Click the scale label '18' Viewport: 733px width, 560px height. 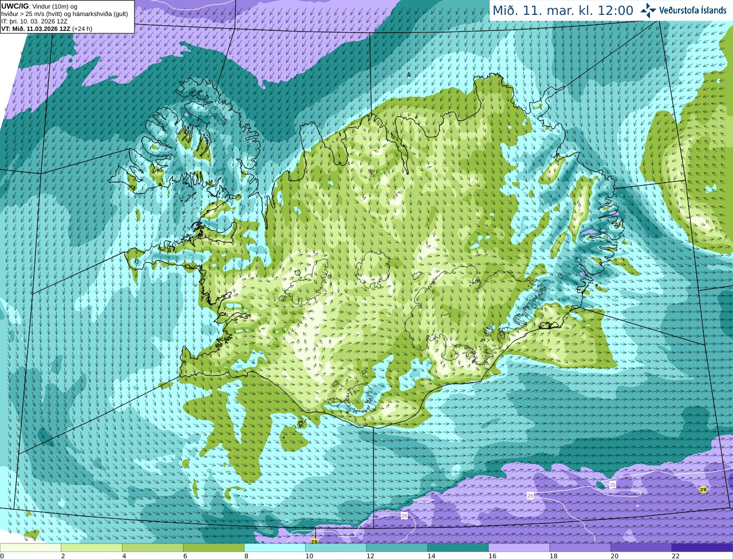553,556
